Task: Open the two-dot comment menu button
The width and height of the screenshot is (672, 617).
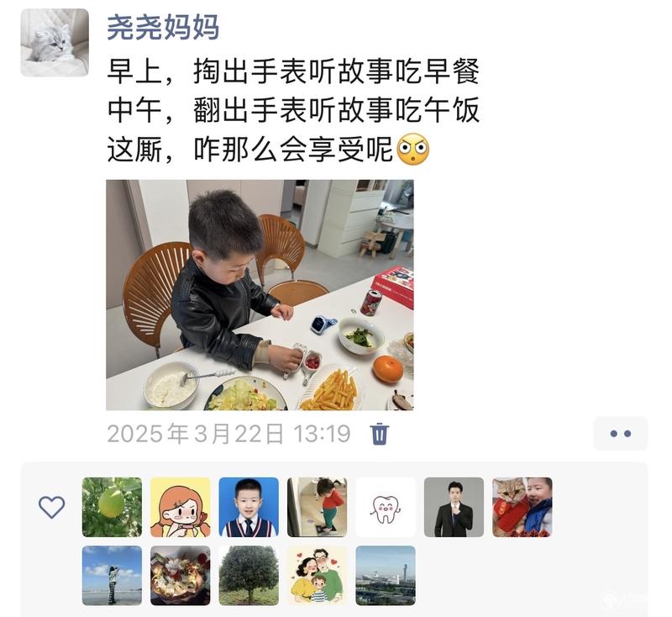Action: pyautogui.click(x=620, y=434)
